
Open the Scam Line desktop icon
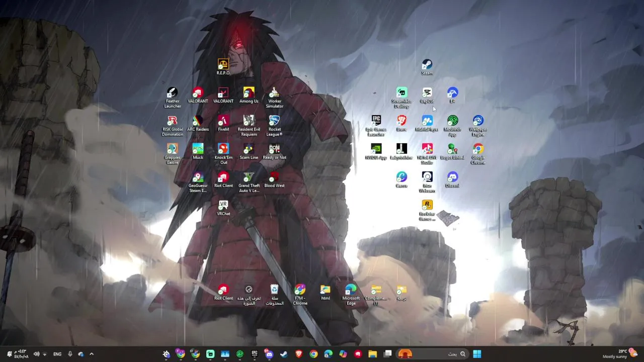(x=249, y=151)
